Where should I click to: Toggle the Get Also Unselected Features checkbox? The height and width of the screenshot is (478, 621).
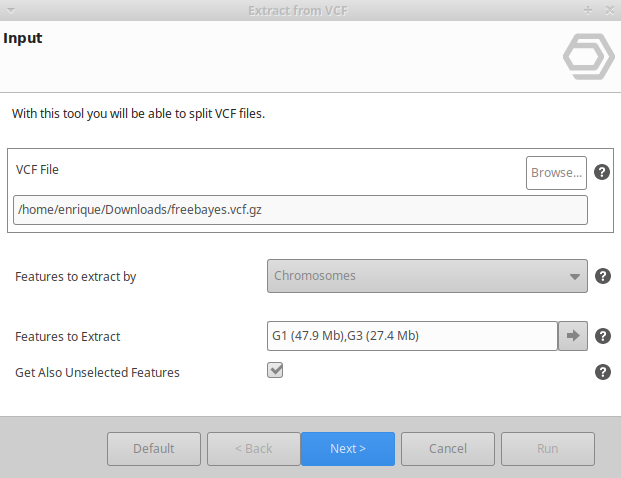pyautogui.click(x=275, y=371)
